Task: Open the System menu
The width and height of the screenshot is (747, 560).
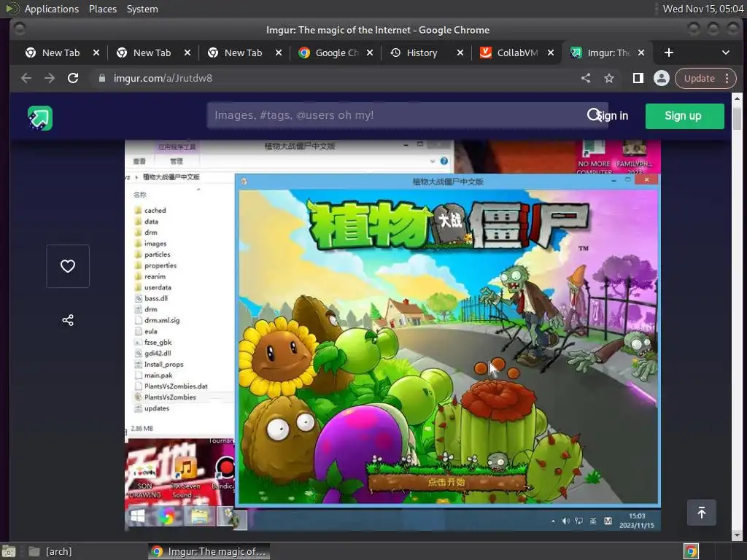Action: pyautogui.click(x=142, y=9)
